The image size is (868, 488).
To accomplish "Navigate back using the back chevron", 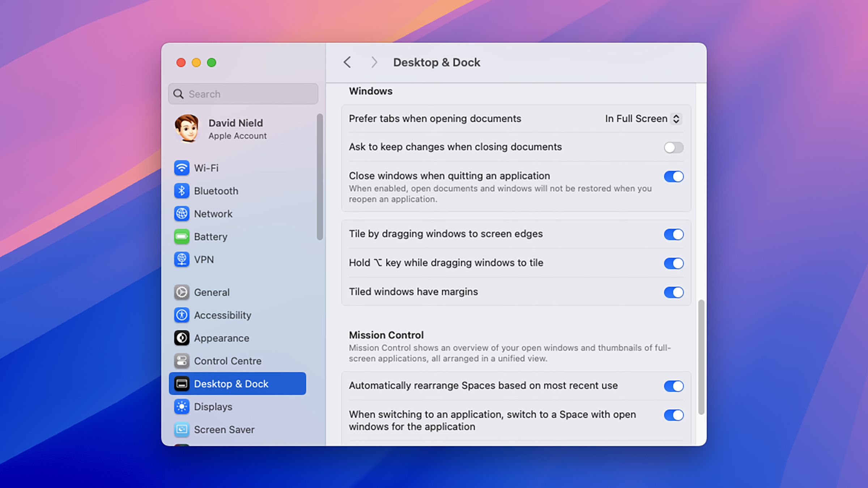I will 347,62.
